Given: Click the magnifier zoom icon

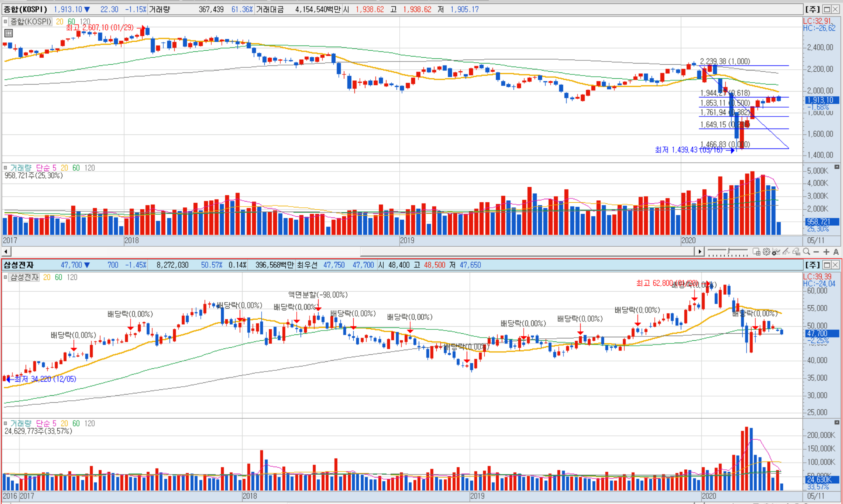Looking at the screenshot, I should pos(806,251).
